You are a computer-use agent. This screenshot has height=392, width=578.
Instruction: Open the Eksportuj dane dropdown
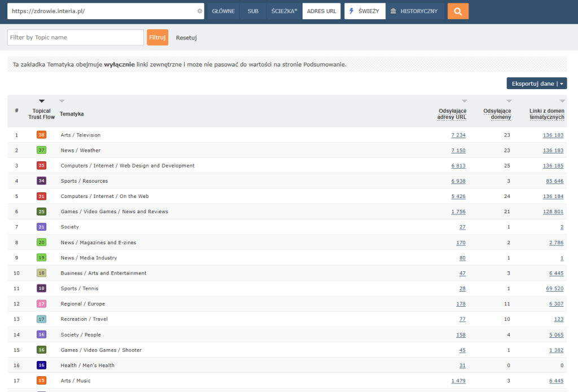(x=537, y=83)
